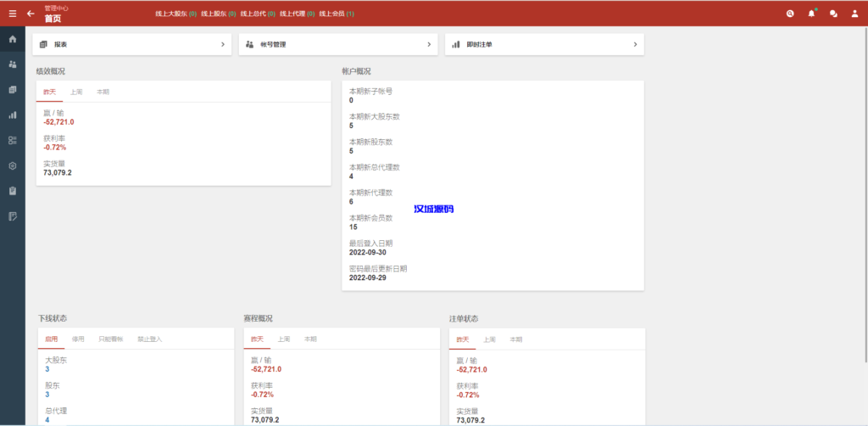Select 昨天 tab in 绩效概况

click(50, 92)
